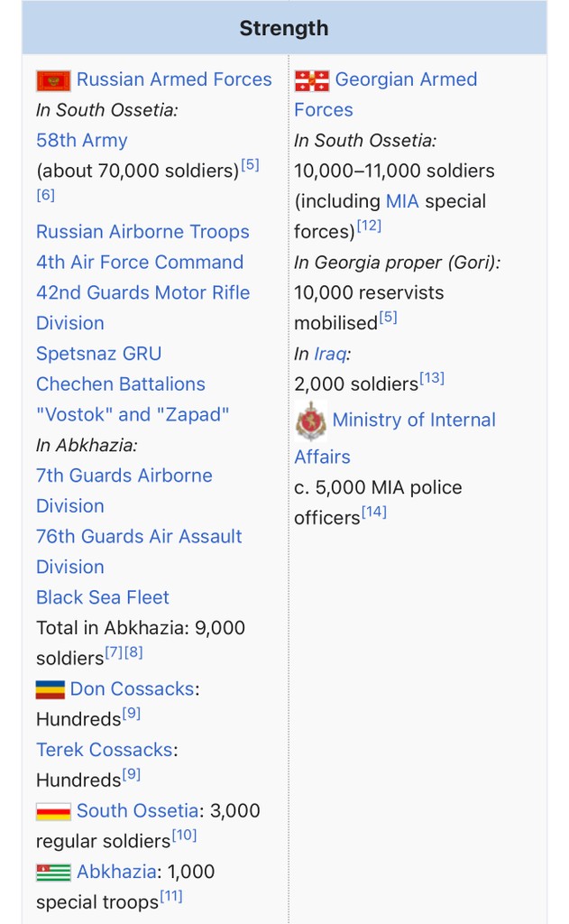Viewport: 569px width, 924px height.
Task: Open citation 13 next to 2,000 soldiers
Action: (432, 378)
